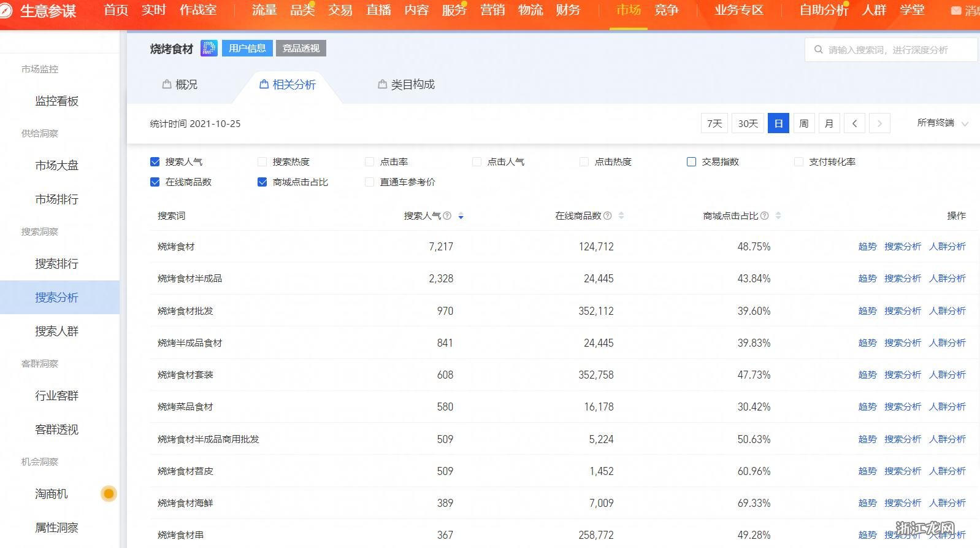Enable the 搜索热度 checkbox

(262, 162)
